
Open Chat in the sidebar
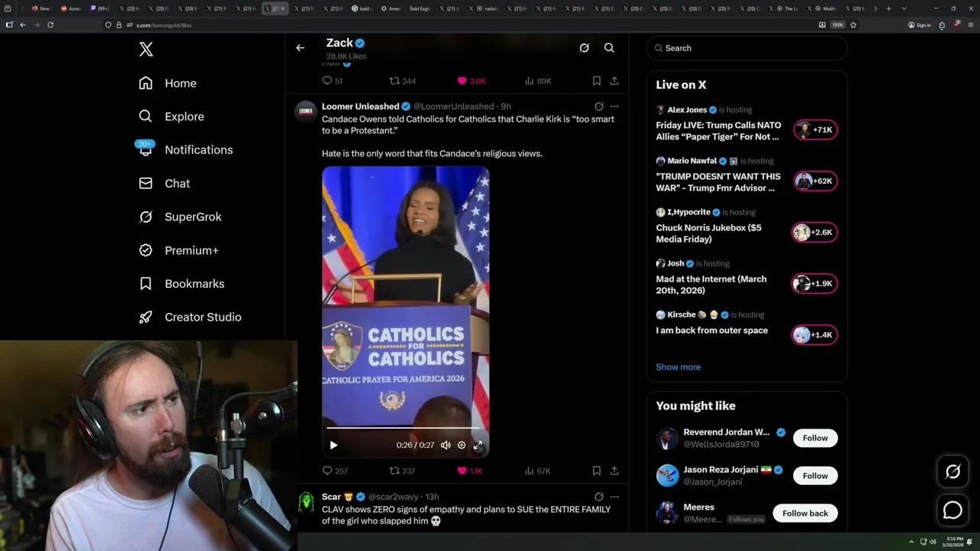pyautogui.click(x=165, y=184)
